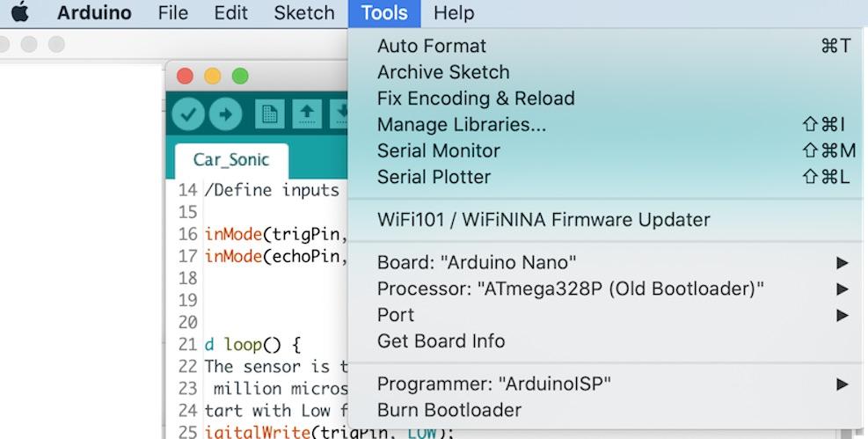
Task: Click the New sketch icon
Action: [270, 114]
